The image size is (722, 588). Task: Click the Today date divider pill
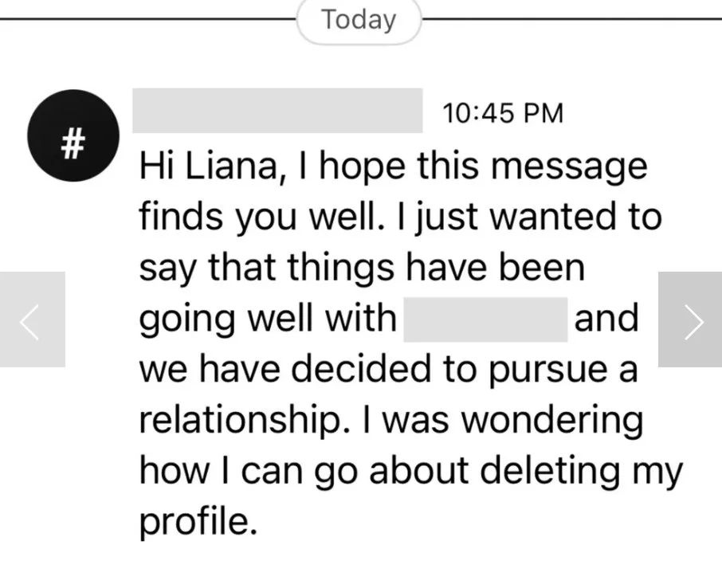(x=359, y=21)
